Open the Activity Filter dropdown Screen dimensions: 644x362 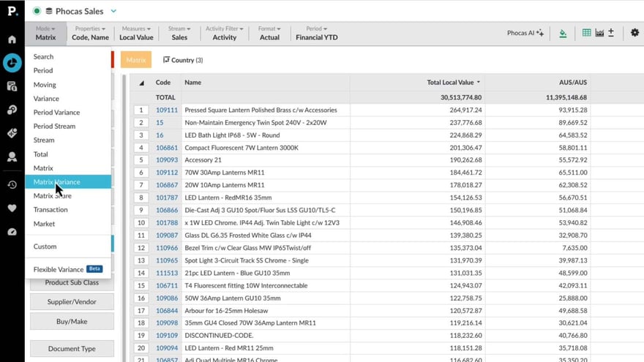(x=225, y=33)
